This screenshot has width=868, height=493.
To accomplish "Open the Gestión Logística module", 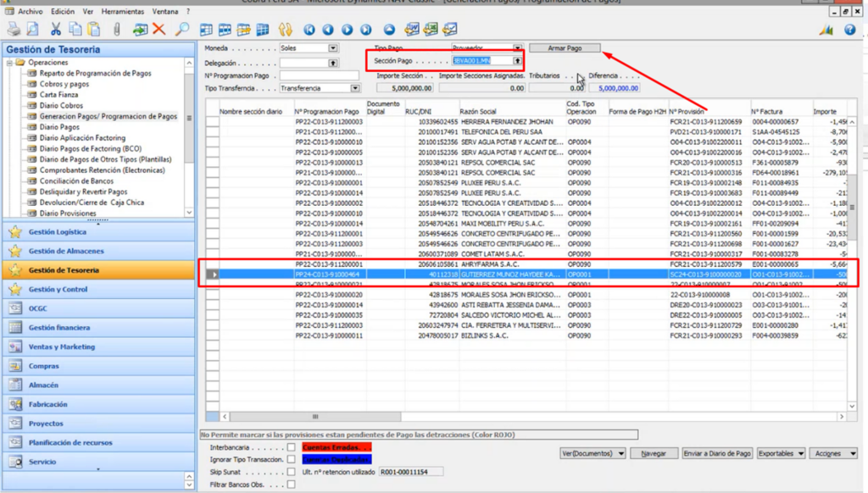I will click(x=98, y=232).
